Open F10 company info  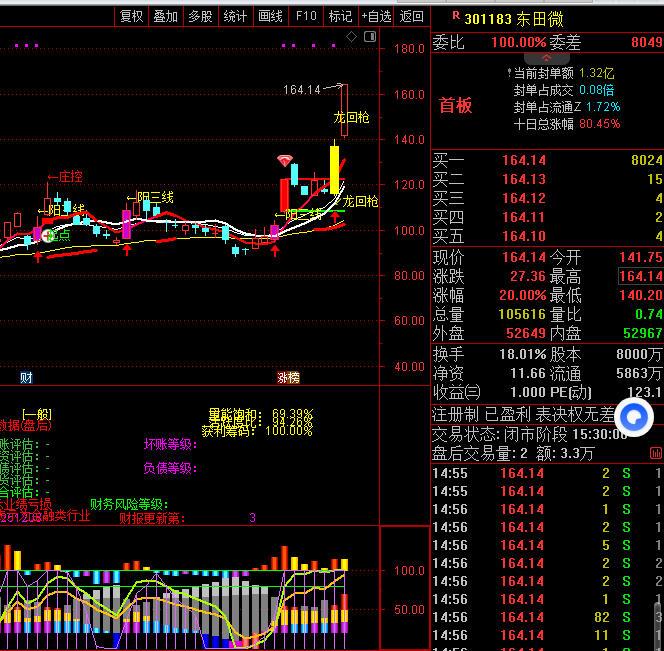pyautogui.click(x=306, y=16)
